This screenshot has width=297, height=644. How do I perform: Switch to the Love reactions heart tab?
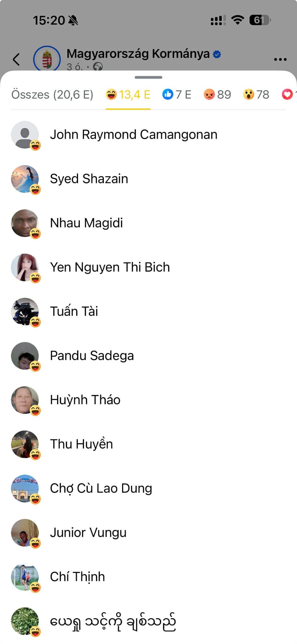(x=288, y=94)
